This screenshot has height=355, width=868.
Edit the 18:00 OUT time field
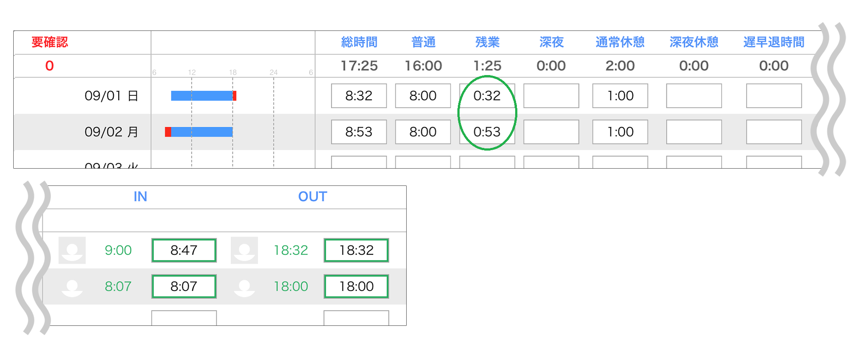click(356, 287)
